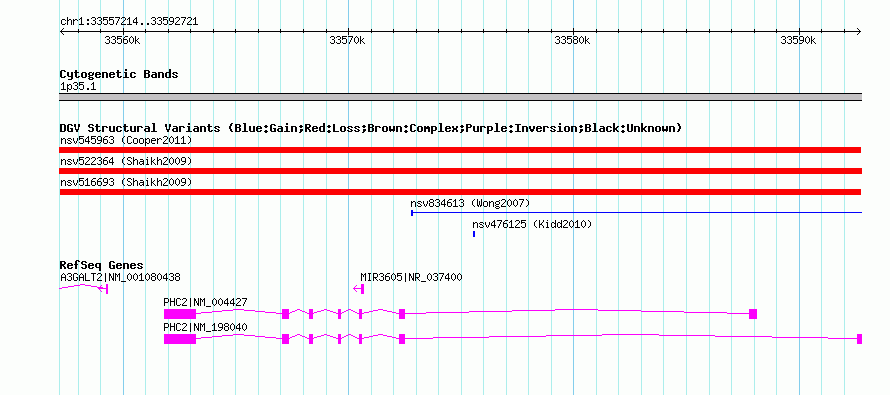Open the nsv516693 (Shaikh2009) red loss bar

tap(460, 192)
